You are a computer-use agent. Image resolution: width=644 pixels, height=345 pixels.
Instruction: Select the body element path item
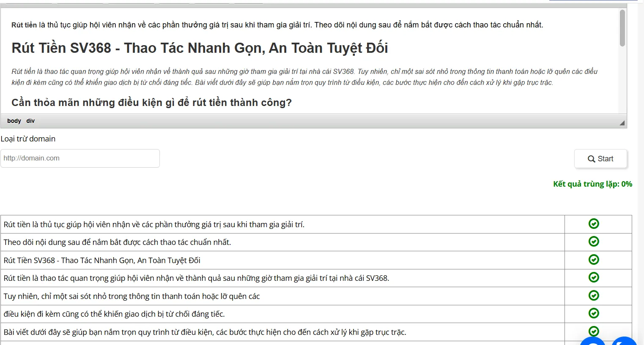(x=14, y=121)
